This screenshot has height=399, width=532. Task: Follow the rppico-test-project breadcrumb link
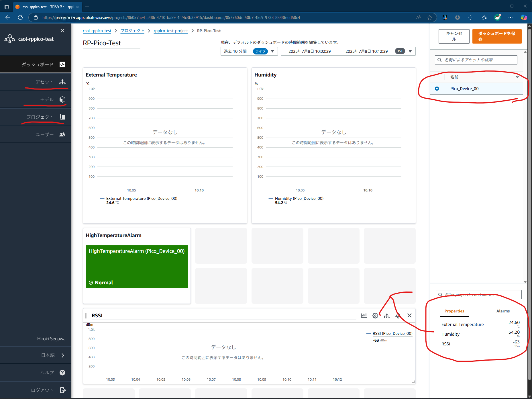pyautogui.click(x=171, y=31)
